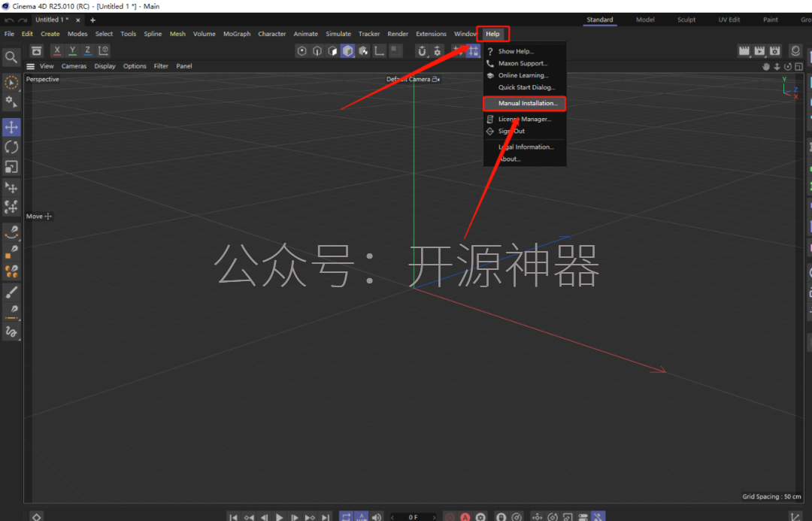This screenshot has height=521, width=812.
Task: Close the Untitled 1 document tab
Action: pos(77,20)
